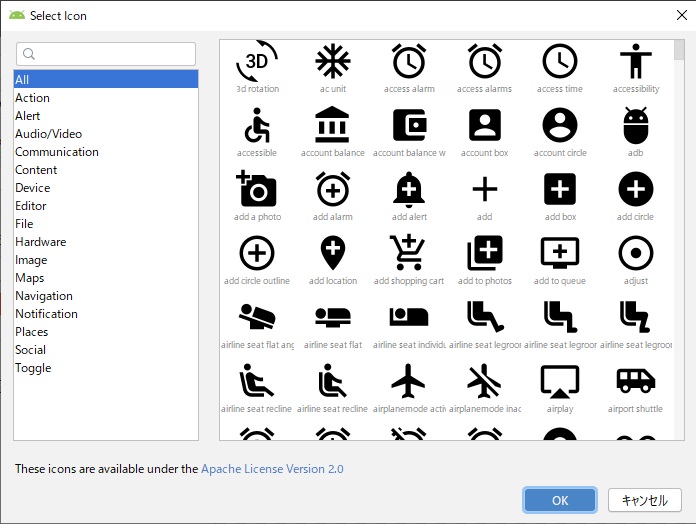
Task: Pick the accessible wheelchair icon
Action: coord(257,126)
